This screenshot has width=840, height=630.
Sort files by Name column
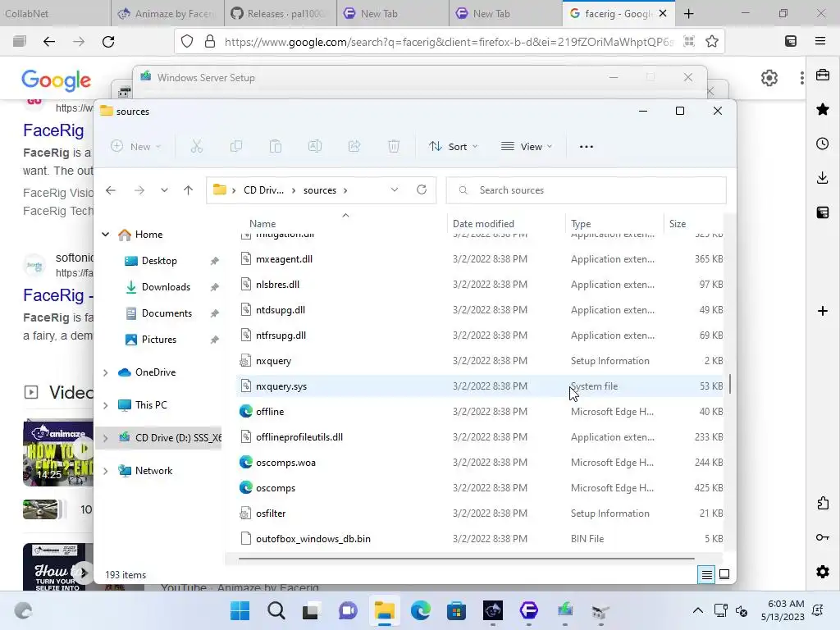tap(262, 224)
